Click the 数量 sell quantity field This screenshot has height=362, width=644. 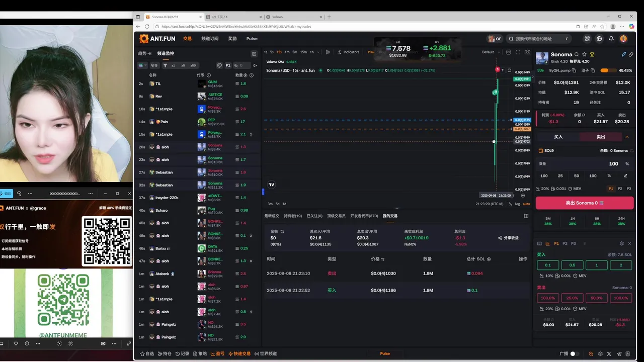[584, 163]
